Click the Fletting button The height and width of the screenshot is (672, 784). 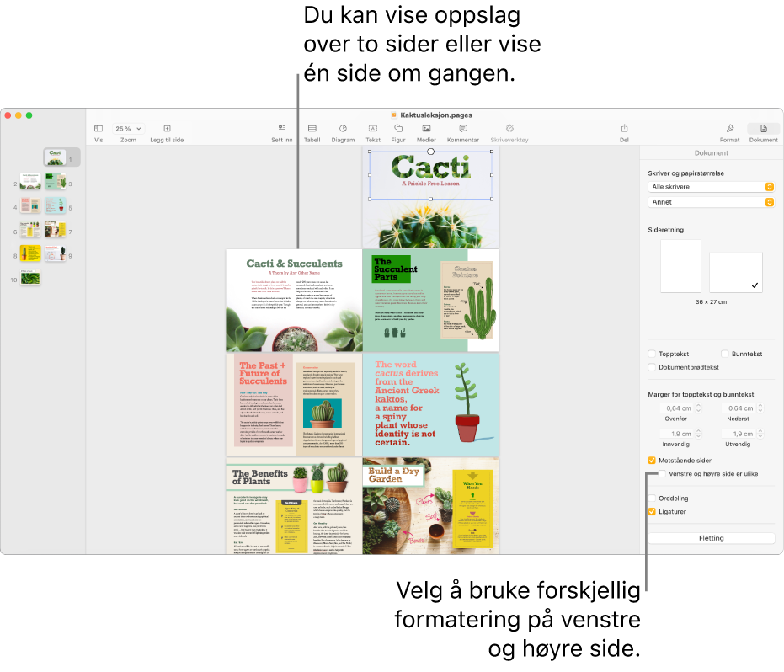(711, 538)
